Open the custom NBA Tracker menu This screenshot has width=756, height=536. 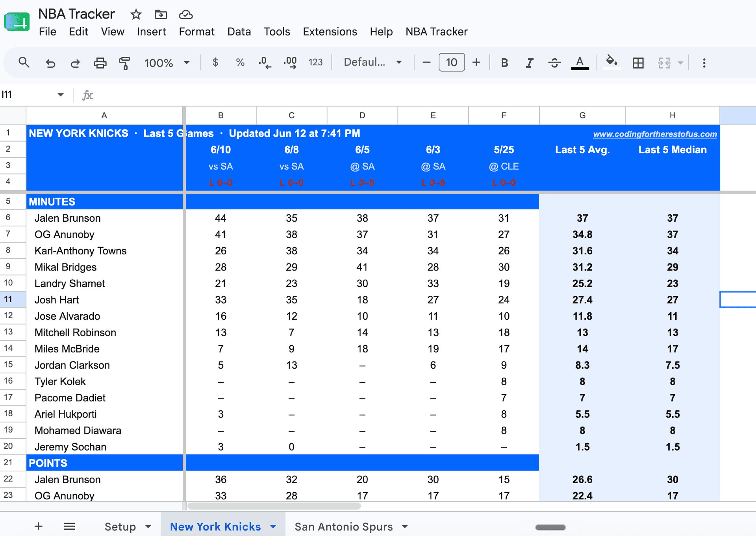pyautogui.click(x=437, y=32)
